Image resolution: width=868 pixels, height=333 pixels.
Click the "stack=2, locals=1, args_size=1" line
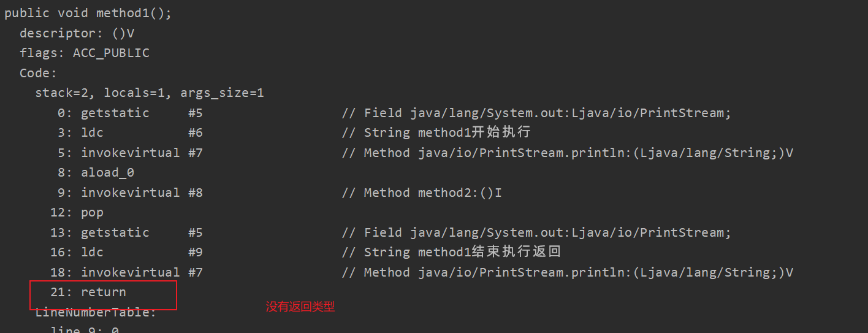[149, 93]
